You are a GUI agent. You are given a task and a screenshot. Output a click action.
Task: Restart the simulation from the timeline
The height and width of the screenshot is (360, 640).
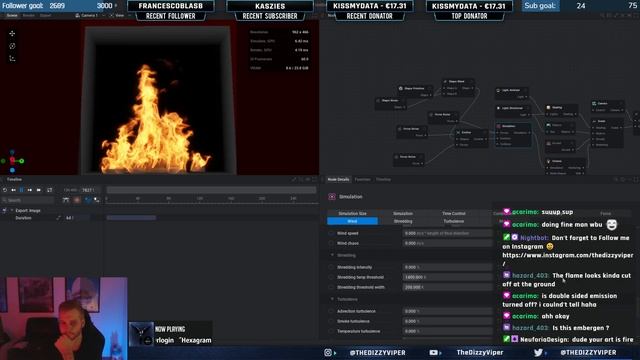point(5,190)
